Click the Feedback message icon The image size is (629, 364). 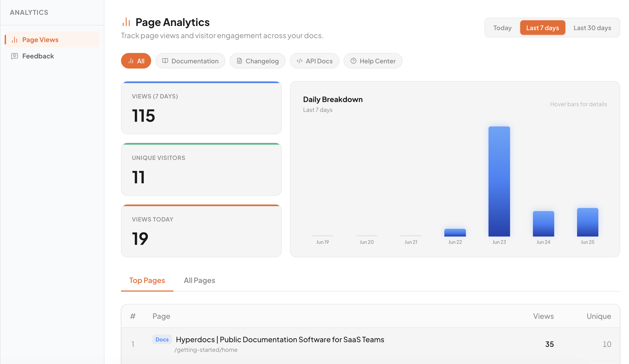click(15, 56)
